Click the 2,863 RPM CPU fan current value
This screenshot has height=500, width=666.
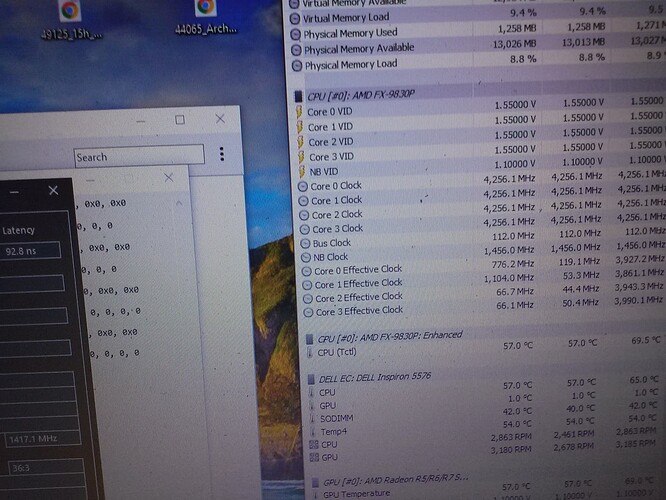coord(511,437)
